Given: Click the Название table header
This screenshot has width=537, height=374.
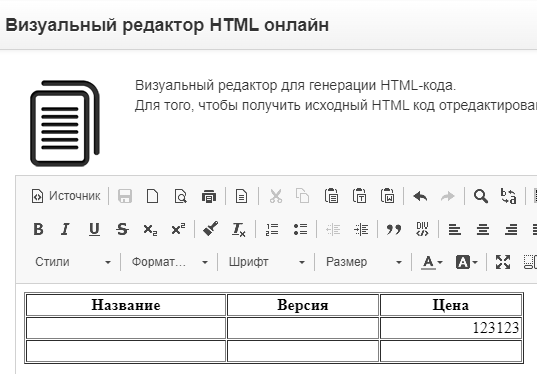Looking at the screenshot, I should click(x=126, y=305).
